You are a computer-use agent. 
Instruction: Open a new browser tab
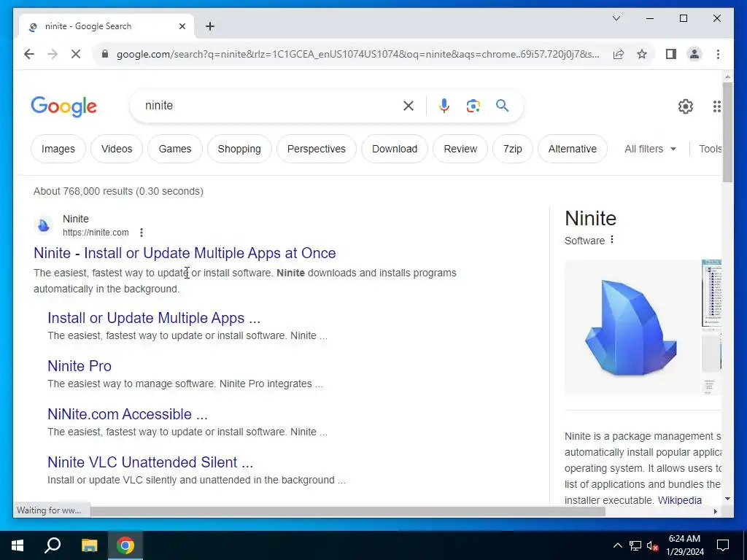click(x=210, y=26)
